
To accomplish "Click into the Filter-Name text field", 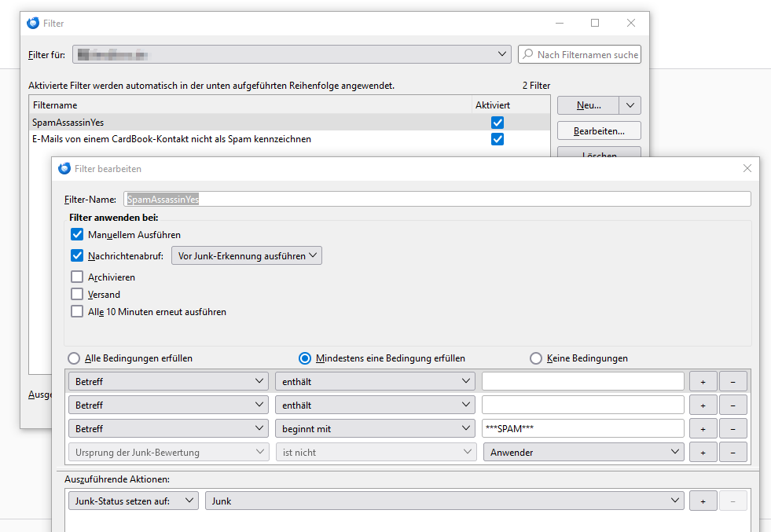I will [x=437, y=199].
